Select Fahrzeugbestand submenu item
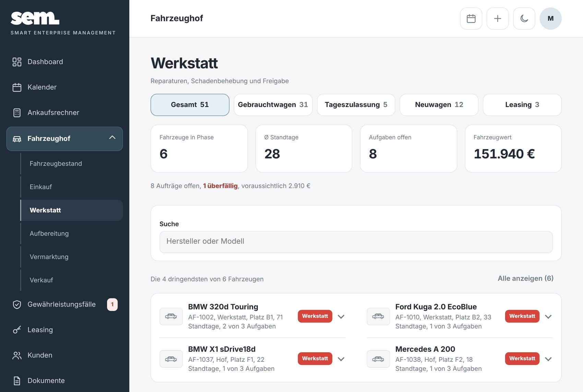Viewport: 583px width, 392px height. tap(72, 163)
